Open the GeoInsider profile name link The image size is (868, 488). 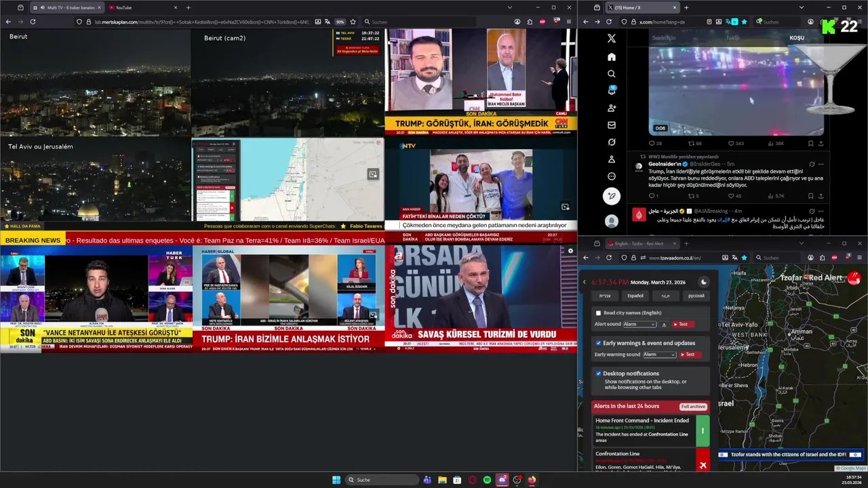(665, 164)
